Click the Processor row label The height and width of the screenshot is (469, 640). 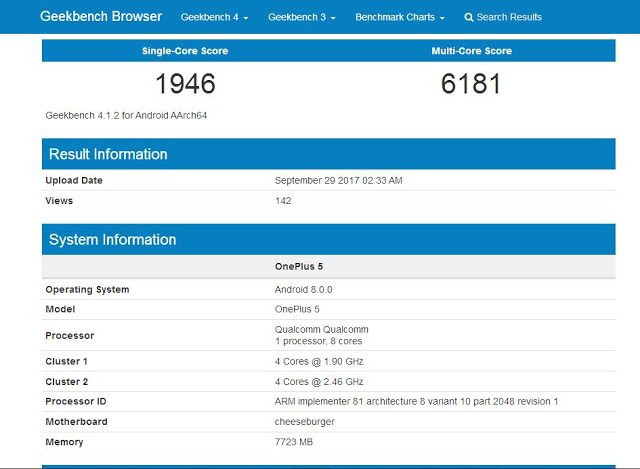pos(70,336)
